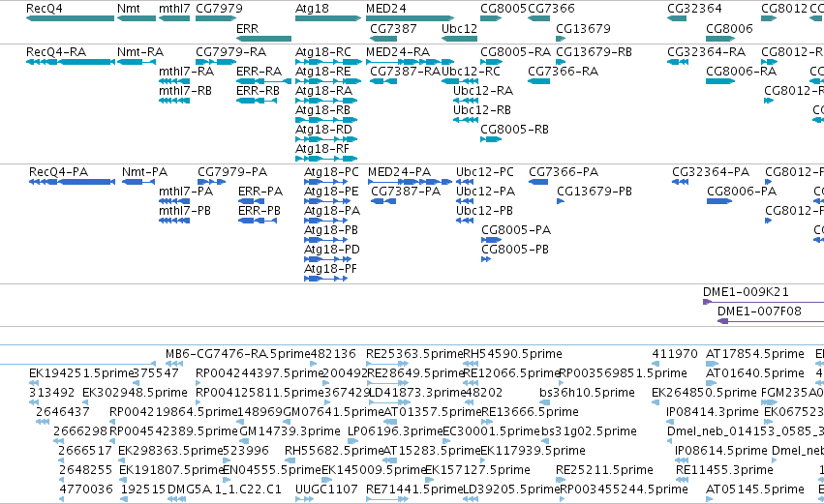The image size is (824, 504).
Task: Open the Atg18-PF protein label
Action: pyautogui.click(x=330, y=269)
